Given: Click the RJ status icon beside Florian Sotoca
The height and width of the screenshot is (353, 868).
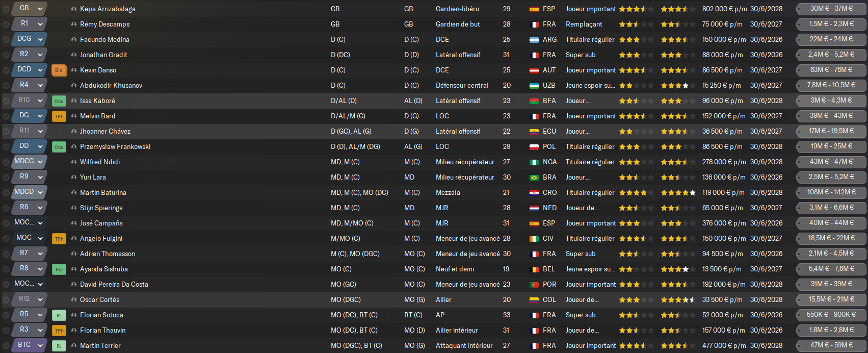Looking at the screenshot, I should [x=59, y=315].
